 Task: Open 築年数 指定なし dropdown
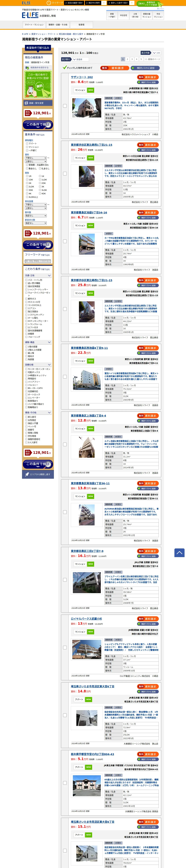tap(36, 216)
